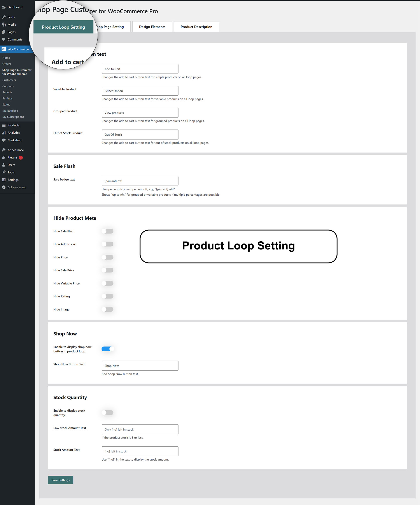Screen dimensions: 420x505
Task: Switch to the Product Loop Setting tab
Action: click(63, 27)
